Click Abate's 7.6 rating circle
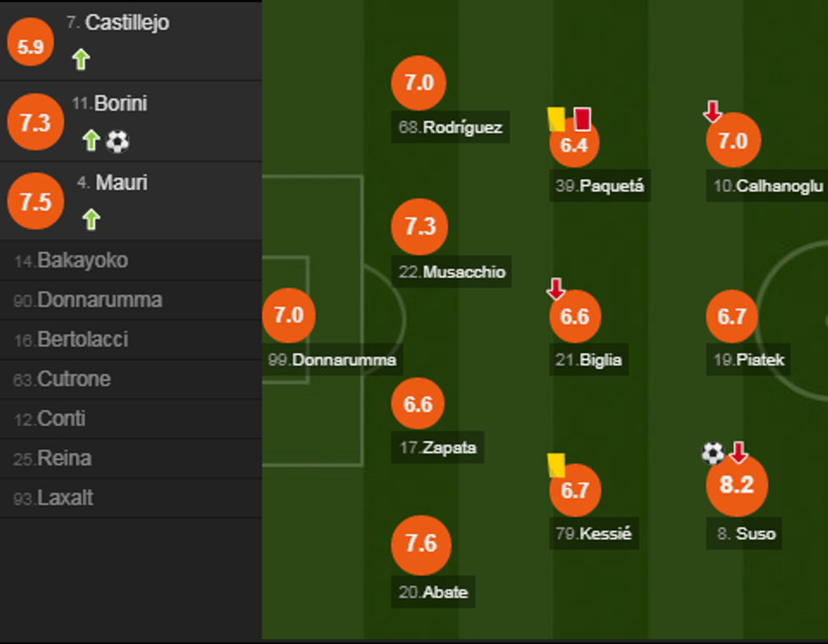The height and width of the screenshot is (644, 828). (421, 543)
